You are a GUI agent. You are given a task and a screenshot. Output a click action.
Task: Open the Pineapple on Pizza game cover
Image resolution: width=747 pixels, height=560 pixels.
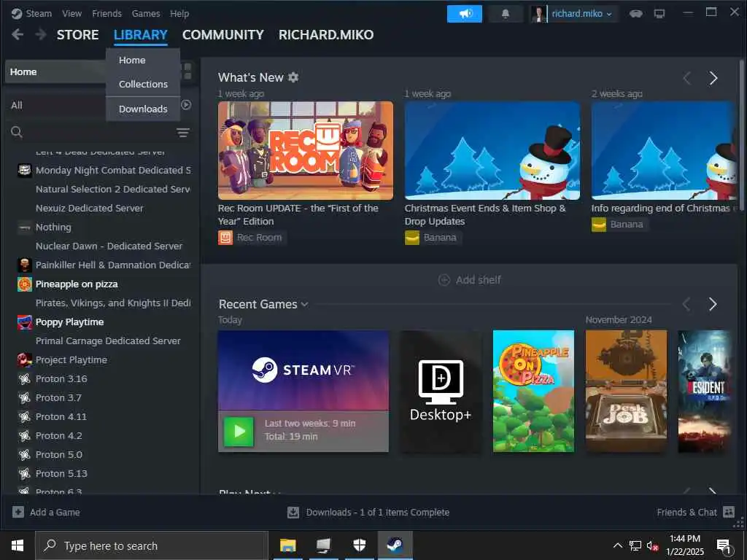coord(533,391)
